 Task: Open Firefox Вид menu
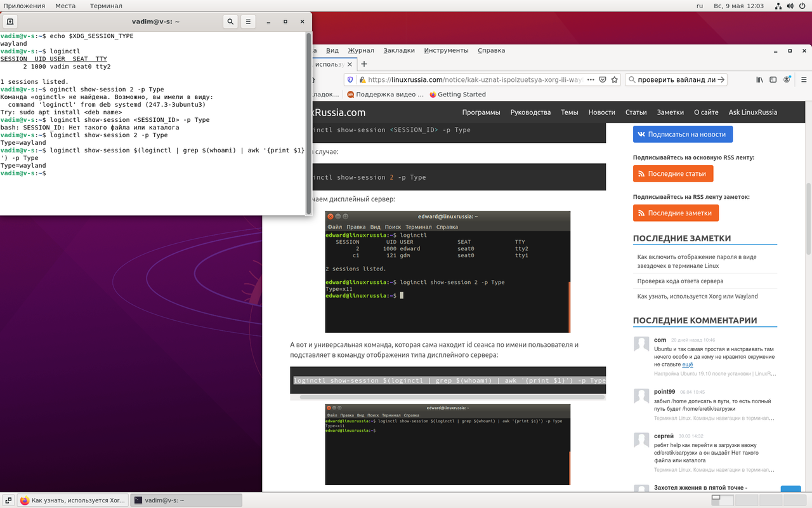332,50
